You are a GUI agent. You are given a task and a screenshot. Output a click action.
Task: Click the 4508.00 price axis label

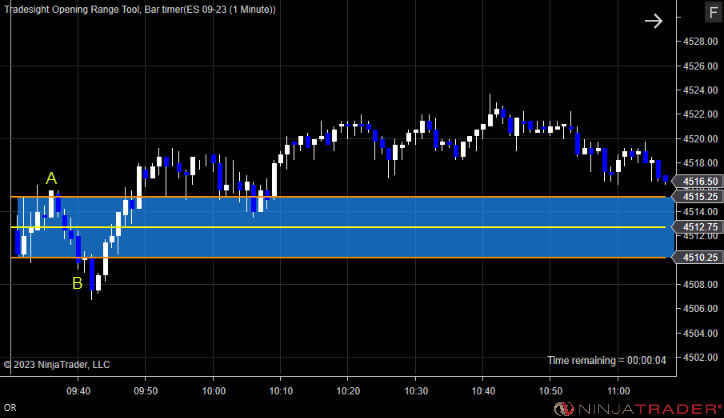pos(700,284)
